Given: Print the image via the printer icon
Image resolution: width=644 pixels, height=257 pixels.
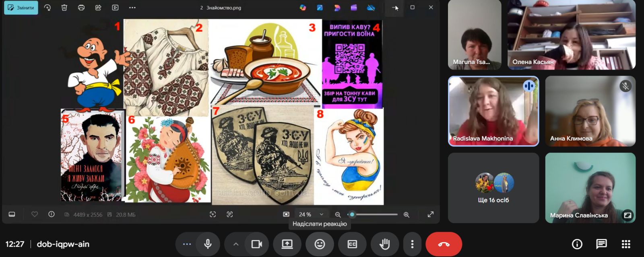Looking at the screenshot, I should pyautogui.click(x=81, y=8).
